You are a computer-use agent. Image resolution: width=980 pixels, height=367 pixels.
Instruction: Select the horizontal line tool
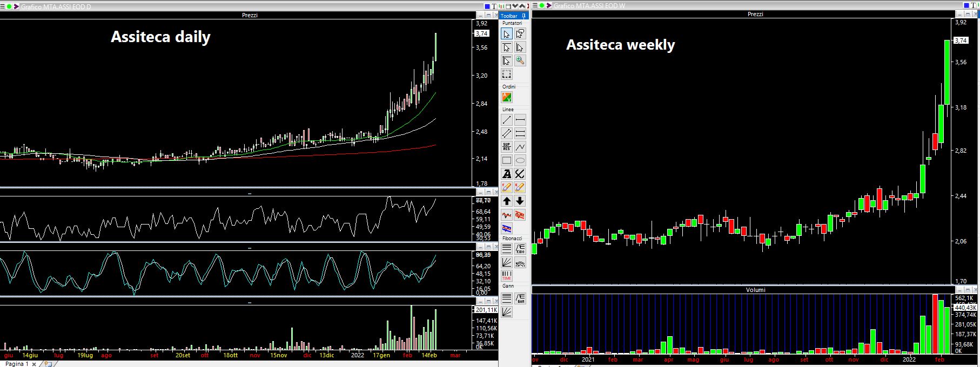coord(520,120)
